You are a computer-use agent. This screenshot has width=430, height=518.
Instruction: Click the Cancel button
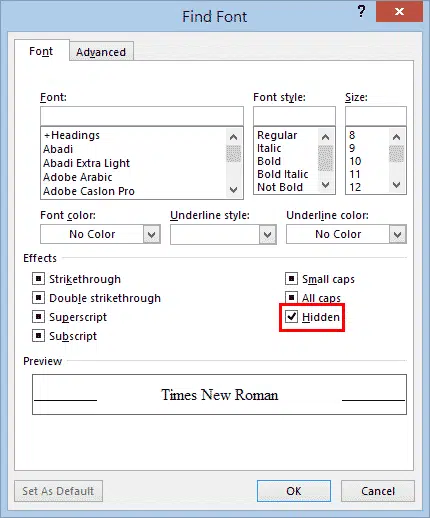pos(378,491)
